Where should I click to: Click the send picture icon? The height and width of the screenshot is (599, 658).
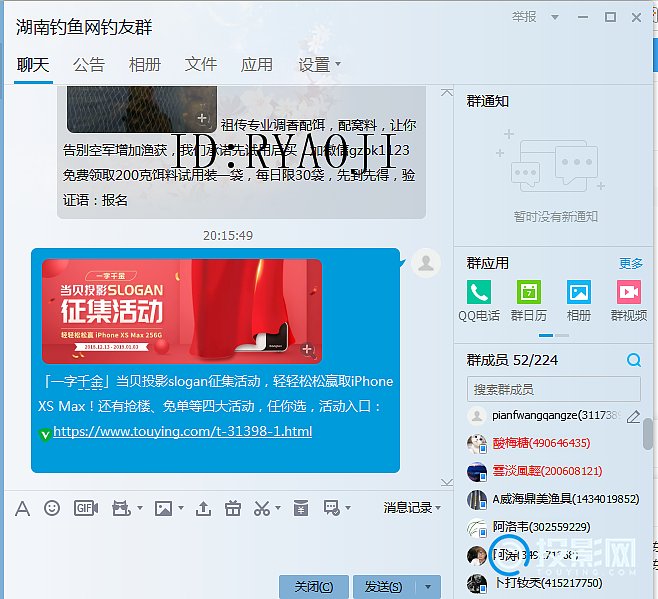(x=163, y=508)
